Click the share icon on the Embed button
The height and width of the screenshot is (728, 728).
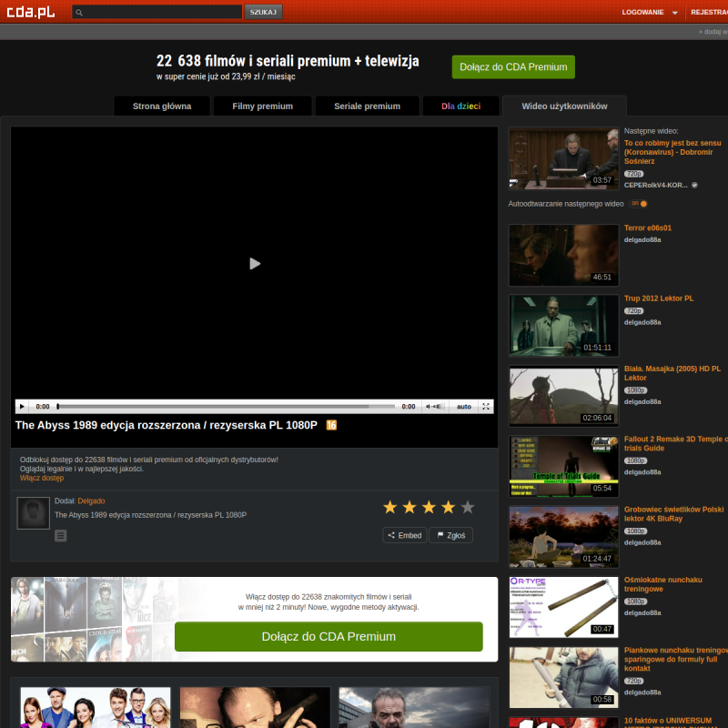pos(391,535)
